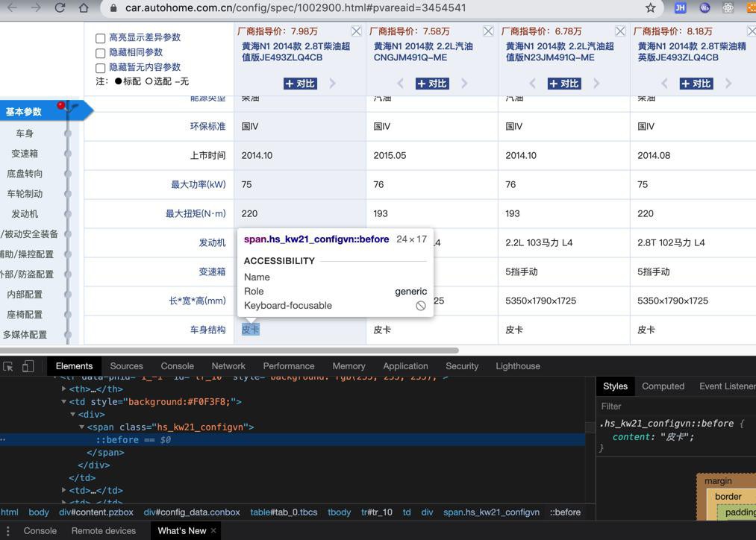The image size is (756, 540).
Task: Click the ::before pseudo-element row
Action: point(293,440)
